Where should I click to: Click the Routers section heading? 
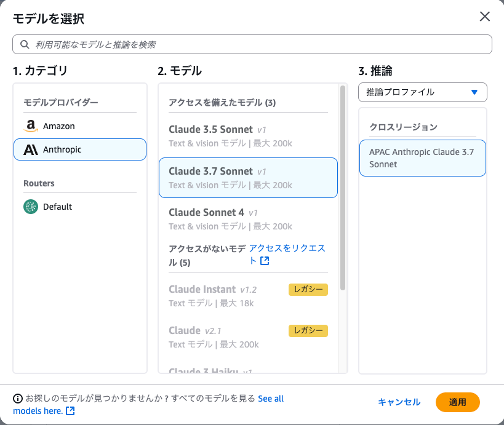pyautogui.click(x=39, y=183)
